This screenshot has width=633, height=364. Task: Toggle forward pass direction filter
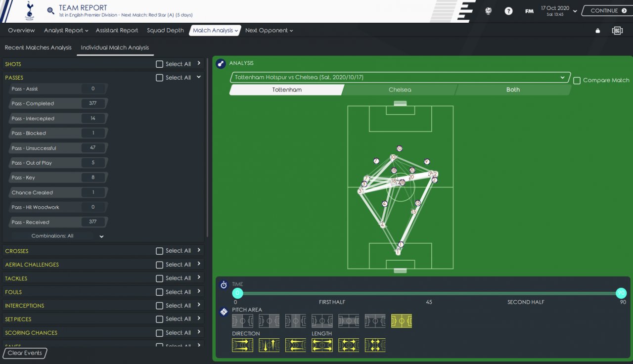pos(242,345)
